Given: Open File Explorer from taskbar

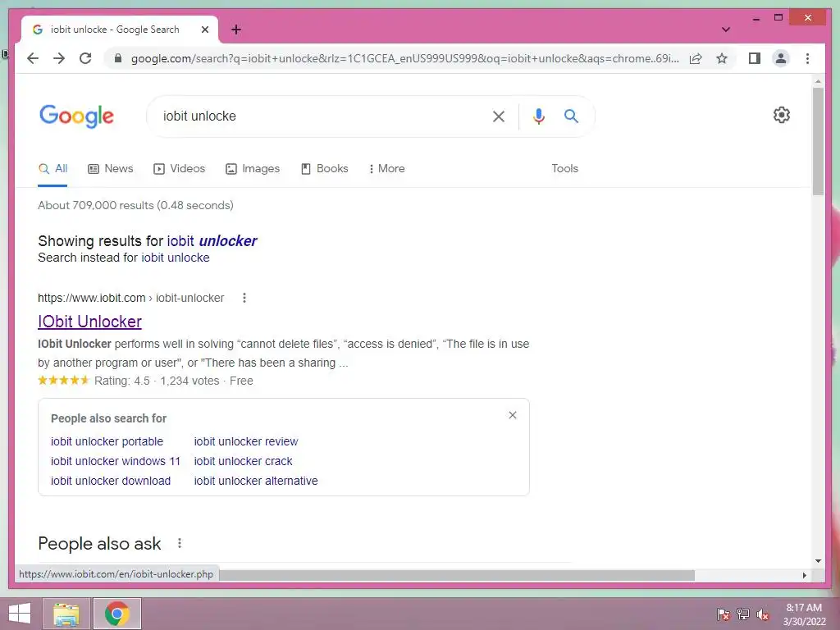Looking at the screenshot, I should (66, 614).
